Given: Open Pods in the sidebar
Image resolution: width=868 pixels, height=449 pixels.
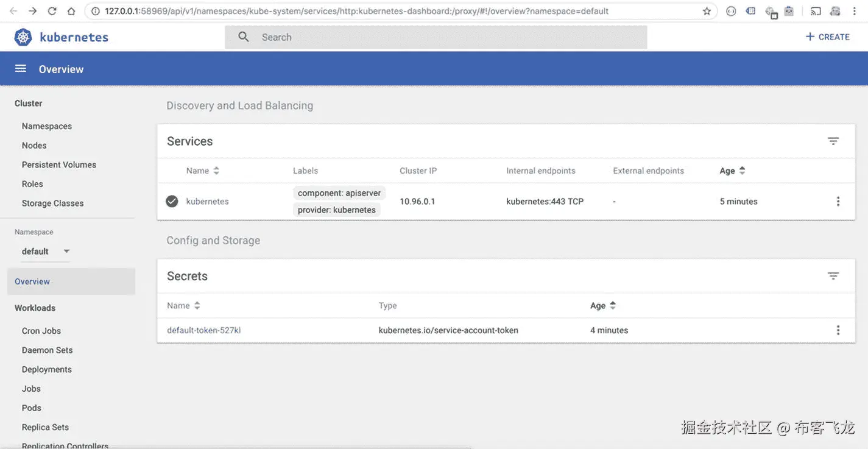Looking at the screenshot, I should 32,408.
